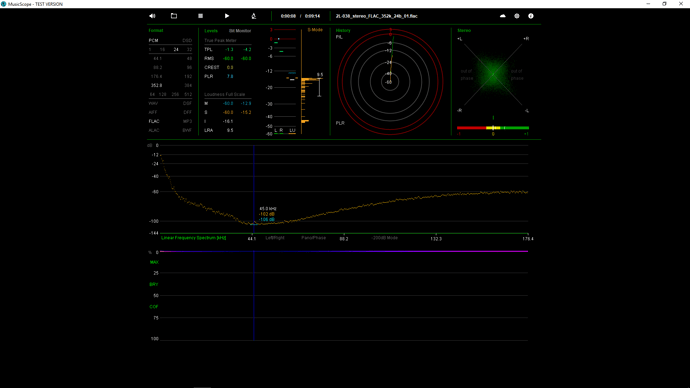Toggle Linear Frequency Spectrum [kHz] mode

tap(194, 238)
